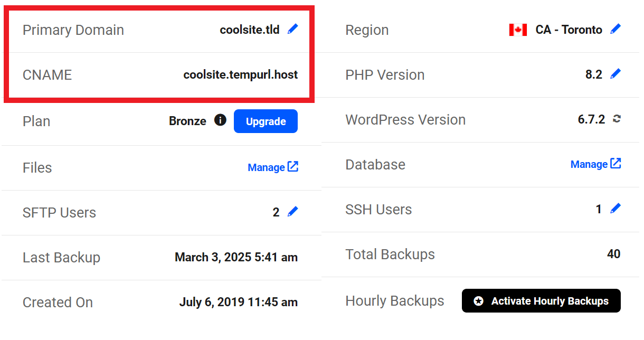Edit the Region with pencil icon

click(615, 29)
